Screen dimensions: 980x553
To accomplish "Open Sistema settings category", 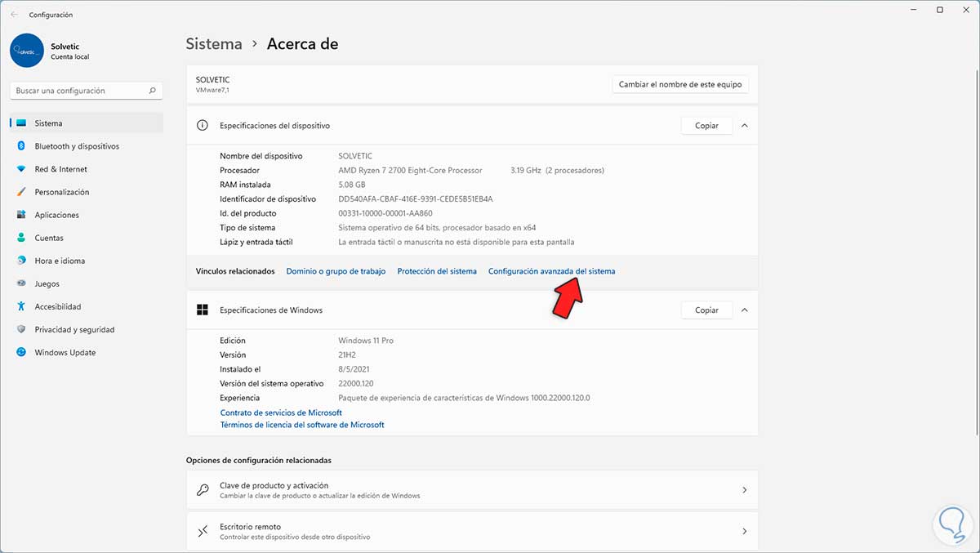I will click(x=87, y=123).
